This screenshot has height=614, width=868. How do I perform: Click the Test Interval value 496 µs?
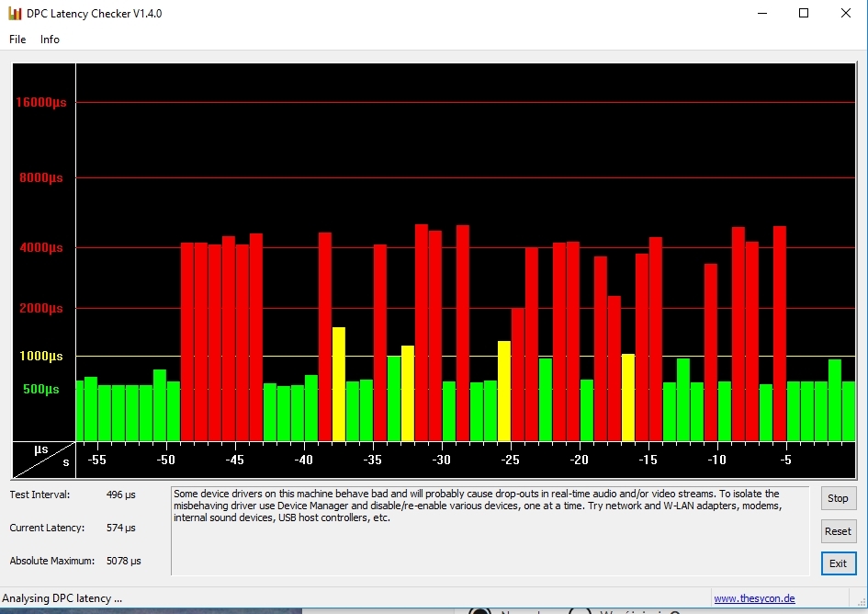pyautogui.click(x=120, y=495)
